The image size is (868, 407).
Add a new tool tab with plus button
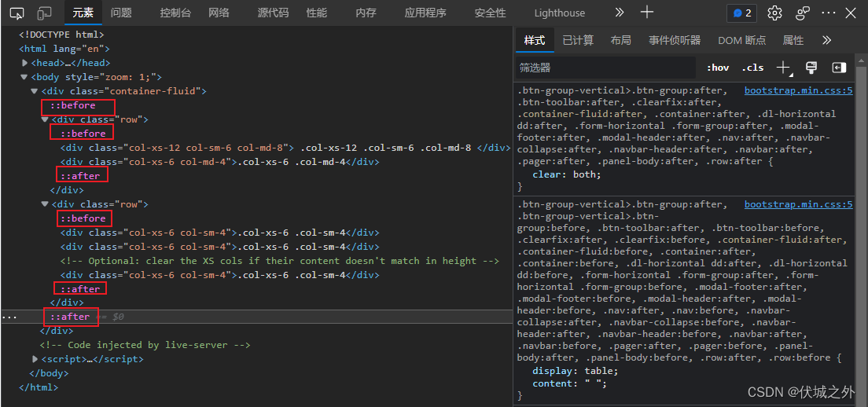pos(646,13)
